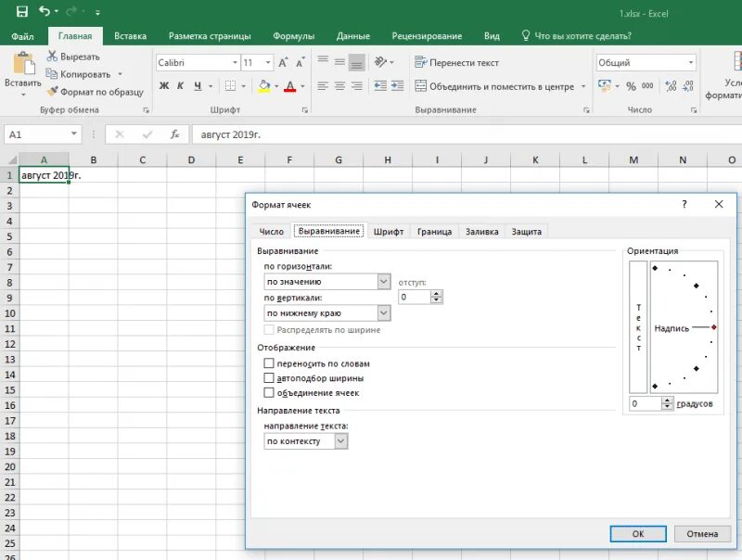Confirm the dialog with OK
Screen dimensions: 742x560
coord(638,533)
